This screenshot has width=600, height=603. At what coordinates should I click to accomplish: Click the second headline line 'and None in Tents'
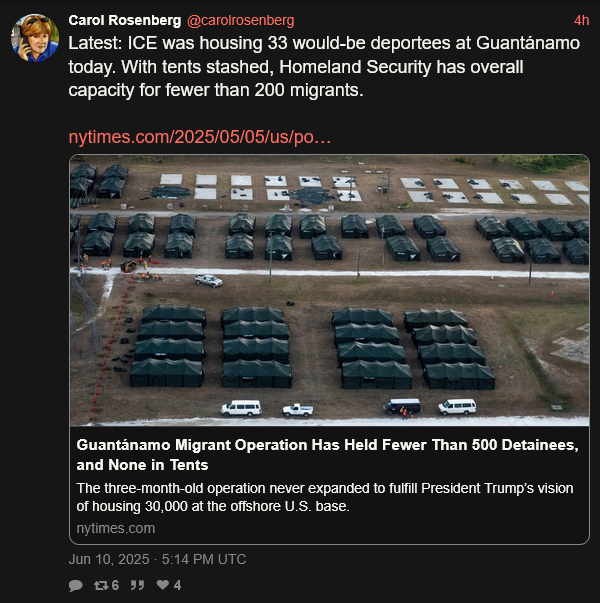(142, 465)
